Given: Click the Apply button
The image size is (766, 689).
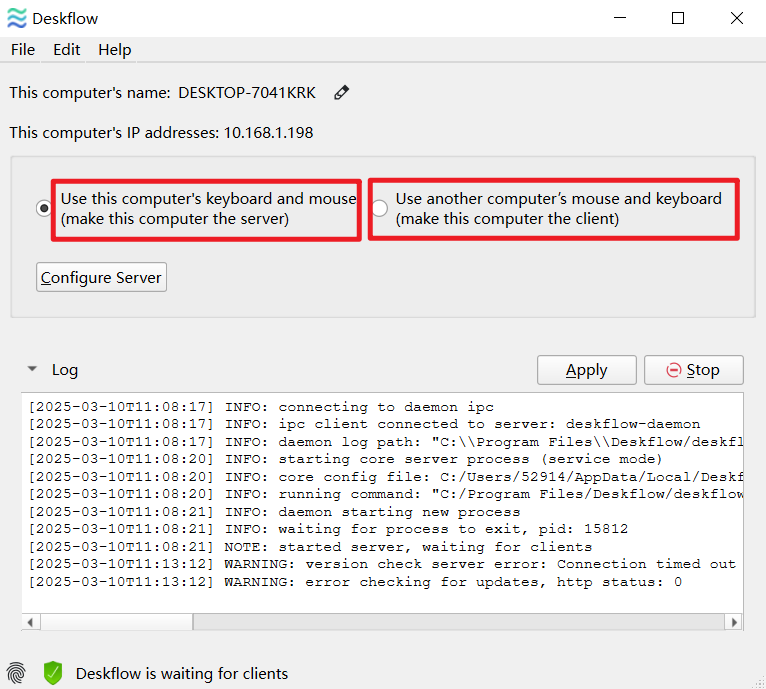Looking at the screenshot, I should 587,370.
